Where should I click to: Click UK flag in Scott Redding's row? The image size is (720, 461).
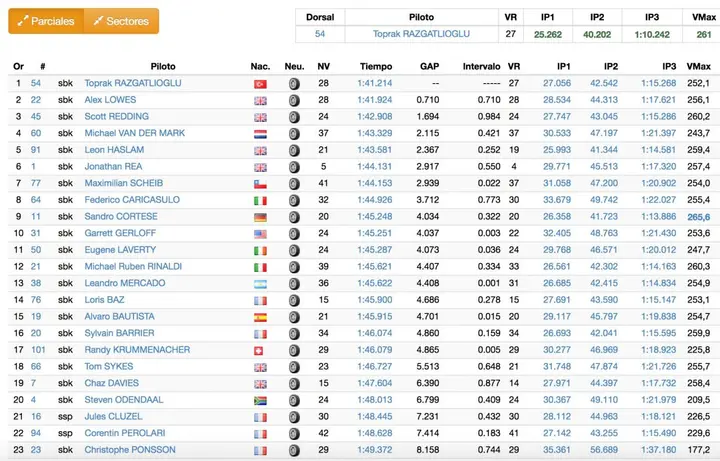click(x=260, y=118)
